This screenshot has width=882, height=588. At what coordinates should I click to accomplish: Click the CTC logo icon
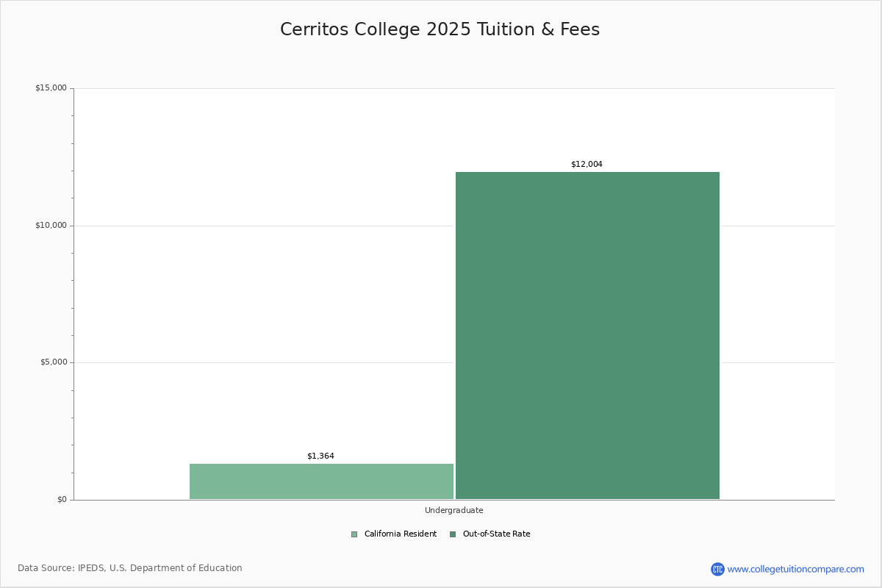(717, 569)
